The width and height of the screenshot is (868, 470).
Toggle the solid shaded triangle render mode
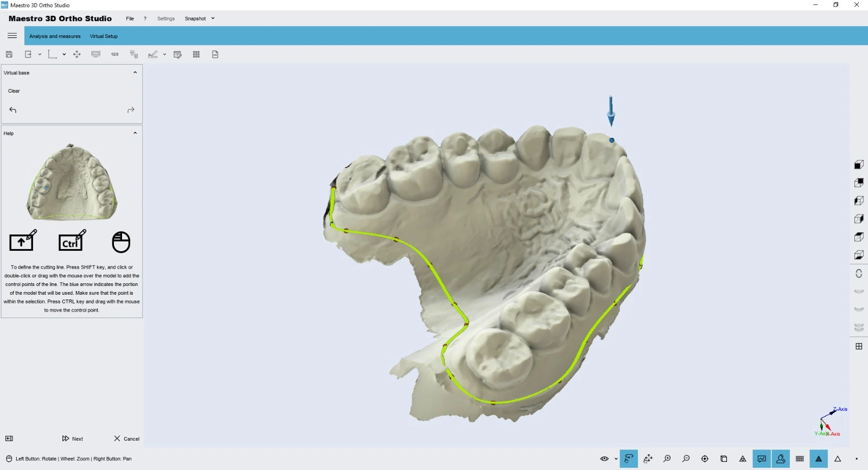coord(819,459)
